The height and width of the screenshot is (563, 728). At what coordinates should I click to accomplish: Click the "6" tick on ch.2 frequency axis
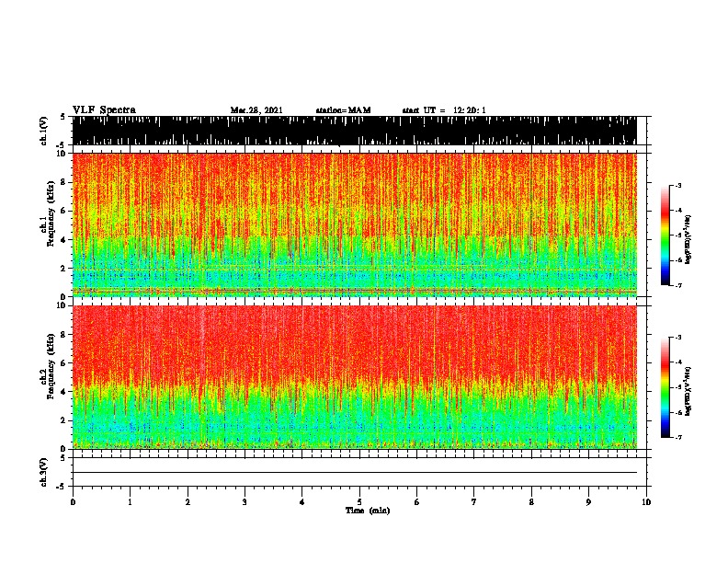point(64,363)
